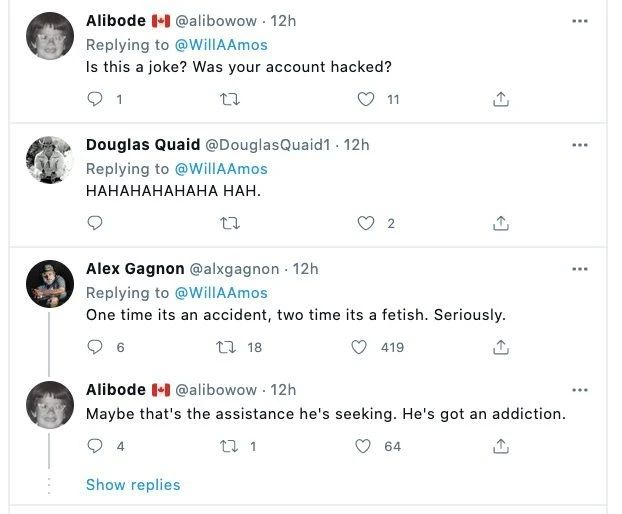The image size is (622, 514).
Task: Open Alex Gagnon's profile name link
Action: pyautogui.click(x=135, y=269)
